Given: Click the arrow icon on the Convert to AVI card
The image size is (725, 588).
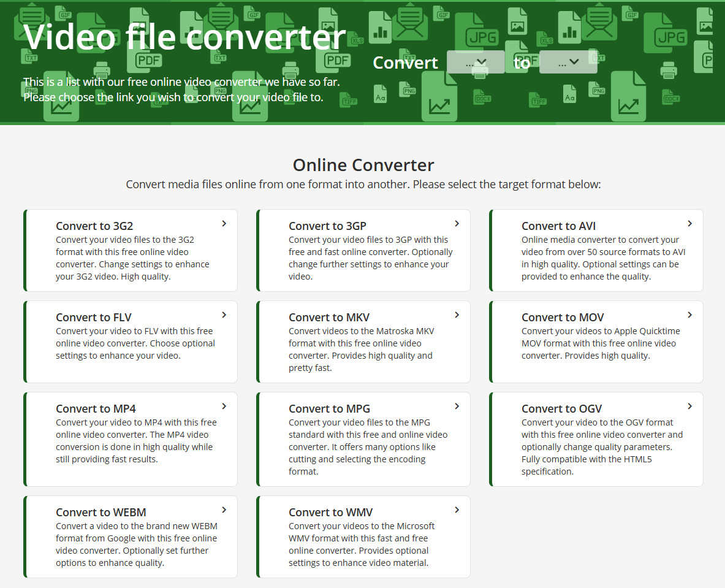Looking at the screenshot, I should [689, 223].
